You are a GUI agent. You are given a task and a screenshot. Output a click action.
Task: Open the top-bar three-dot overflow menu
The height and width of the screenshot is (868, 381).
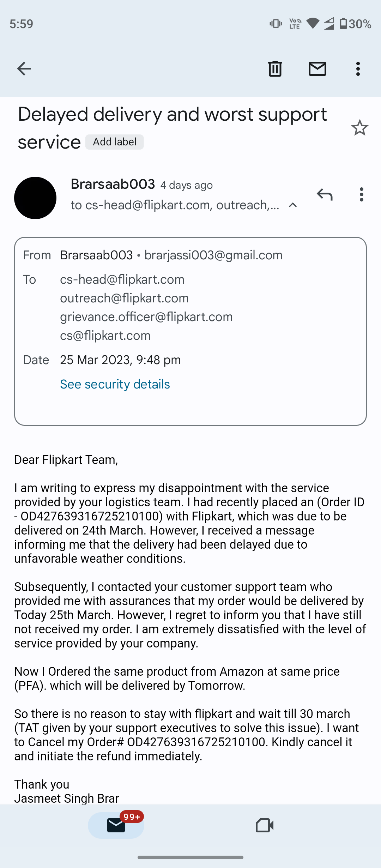click(x=358, y=68)
